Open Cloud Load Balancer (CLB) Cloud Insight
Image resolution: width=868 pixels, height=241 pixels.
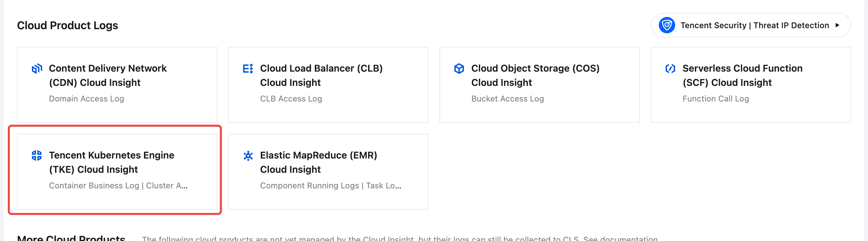321,75
